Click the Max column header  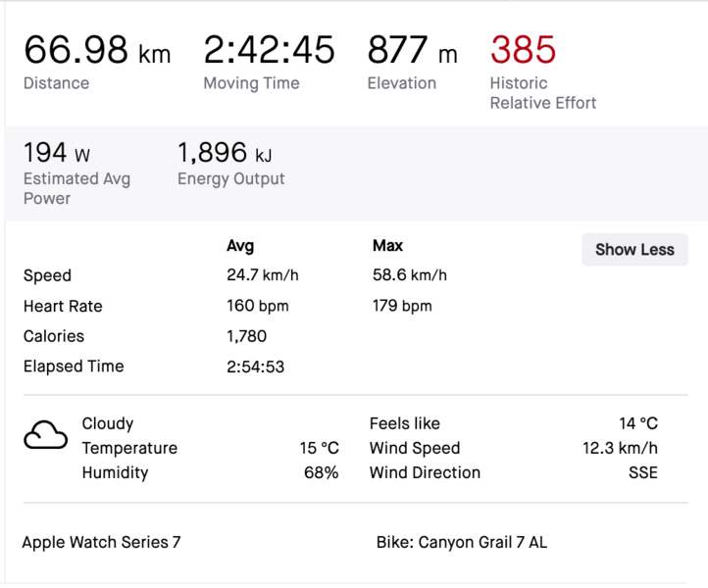click(387, 245)
